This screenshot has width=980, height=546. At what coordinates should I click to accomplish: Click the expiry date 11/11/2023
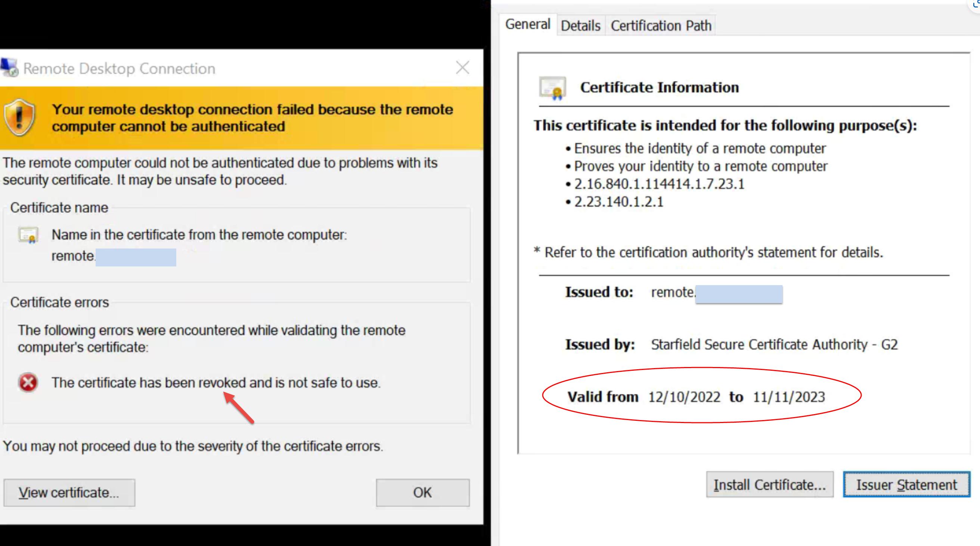(789, 397)
